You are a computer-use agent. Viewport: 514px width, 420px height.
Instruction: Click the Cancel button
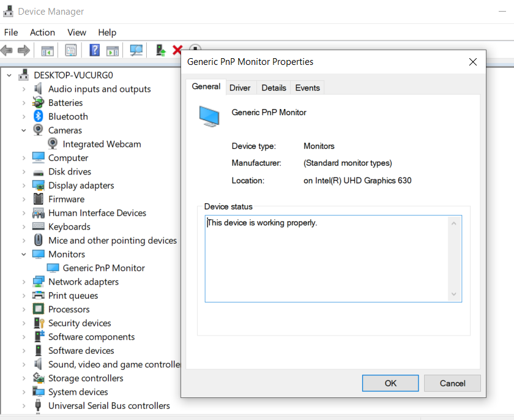452,383
